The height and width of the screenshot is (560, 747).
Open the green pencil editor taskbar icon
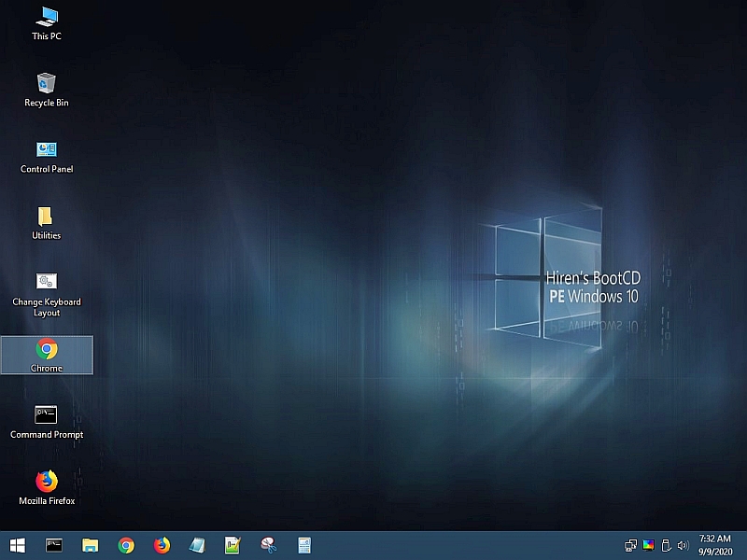[x=233, y=545]
